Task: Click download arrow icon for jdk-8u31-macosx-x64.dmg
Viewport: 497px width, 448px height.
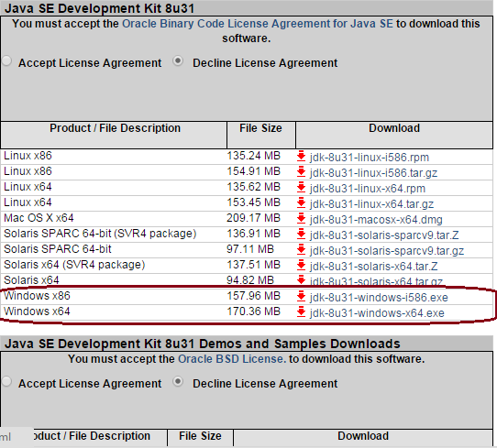Action: [x=301, y=218]
